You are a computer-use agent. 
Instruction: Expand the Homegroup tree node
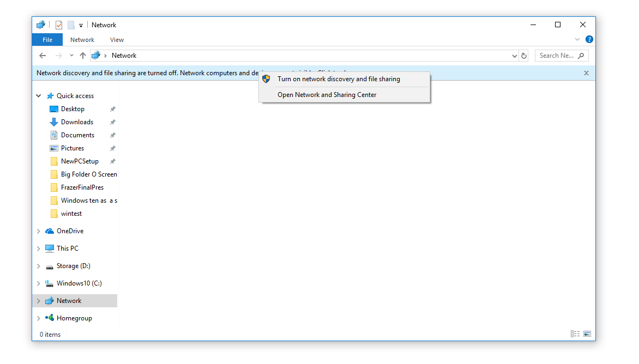tap(39, 318)
